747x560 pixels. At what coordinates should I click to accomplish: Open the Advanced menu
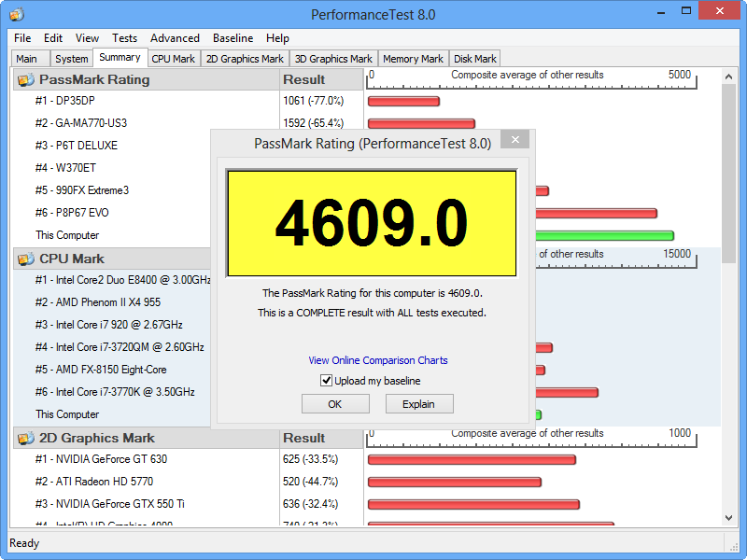pos(175,38)
